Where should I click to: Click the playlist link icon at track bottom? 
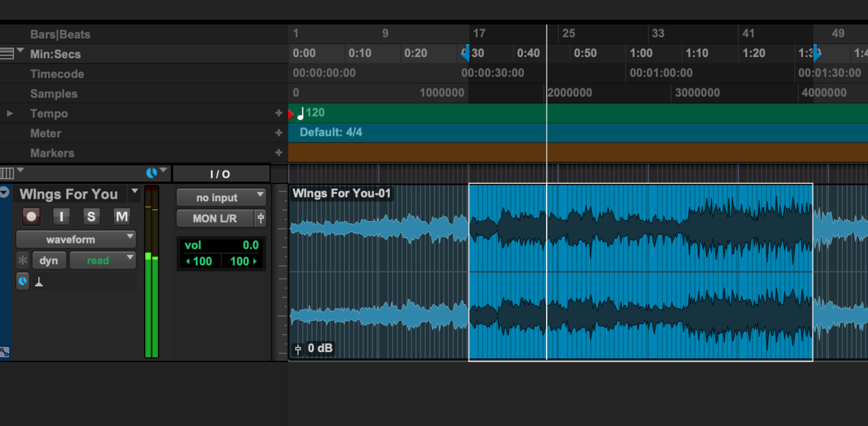[5, 351]
